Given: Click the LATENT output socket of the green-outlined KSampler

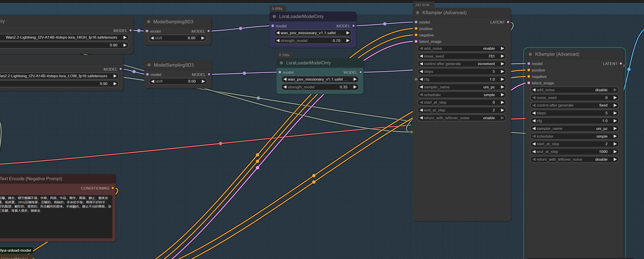Looking at the screenshot, I should [621, 64].
